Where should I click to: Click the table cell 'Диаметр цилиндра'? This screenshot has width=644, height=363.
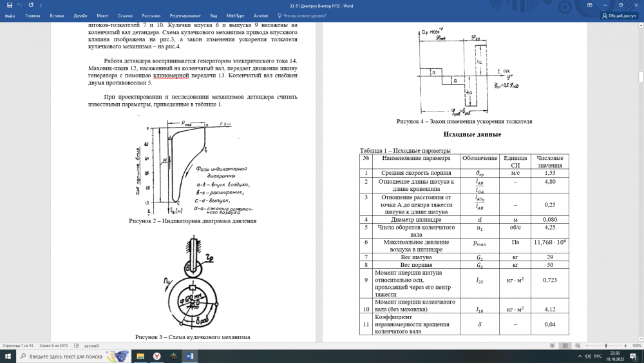point(416,219)
